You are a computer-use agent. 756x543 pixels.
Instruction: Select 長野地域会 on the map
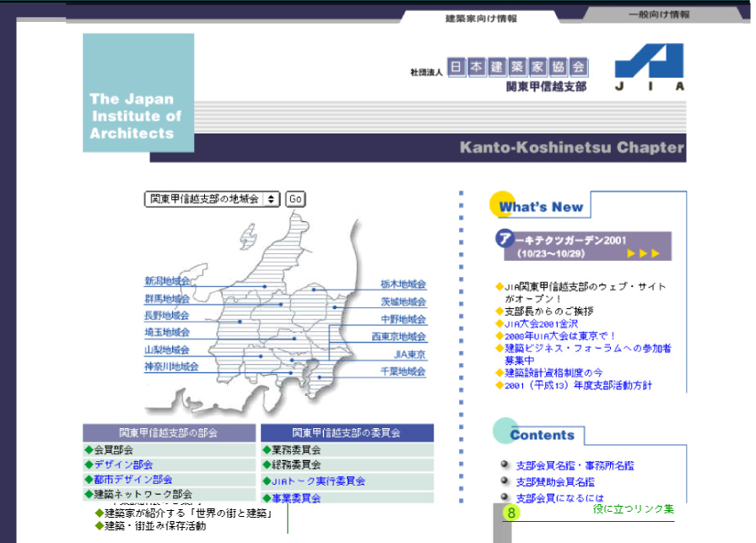(167, 316)
